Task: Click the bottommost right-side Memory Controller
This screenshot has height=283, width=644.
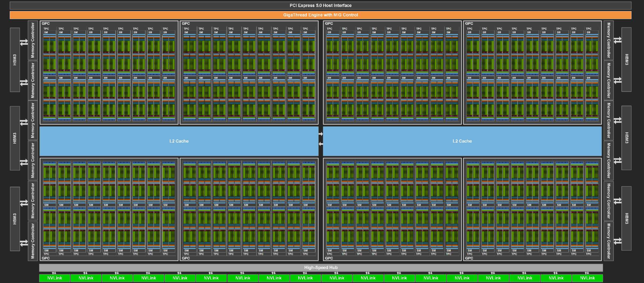Action: click(x=608, y=241)
